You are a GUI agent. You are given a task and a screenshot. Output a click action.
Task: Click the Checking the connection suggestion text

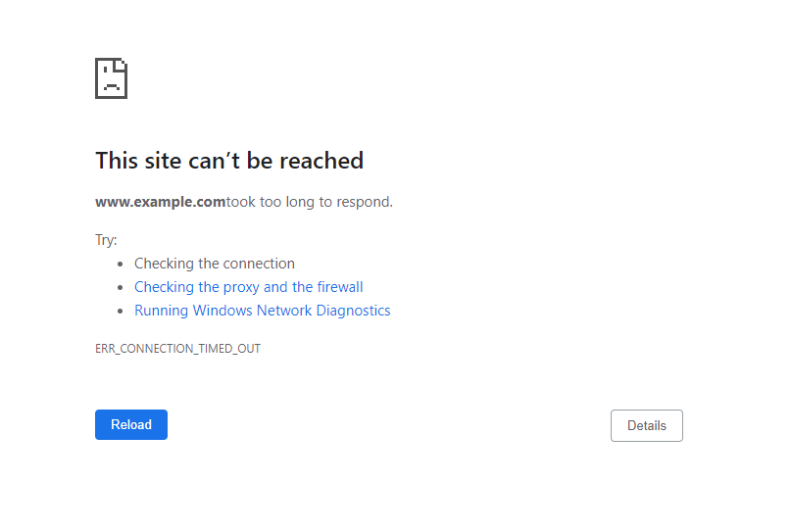(214, 264)
